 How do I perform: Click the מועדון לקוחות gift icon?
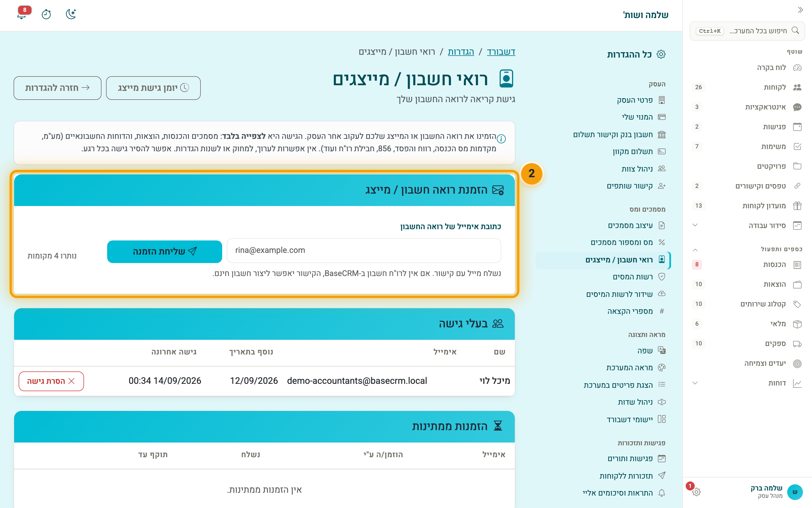pos(797,206)
